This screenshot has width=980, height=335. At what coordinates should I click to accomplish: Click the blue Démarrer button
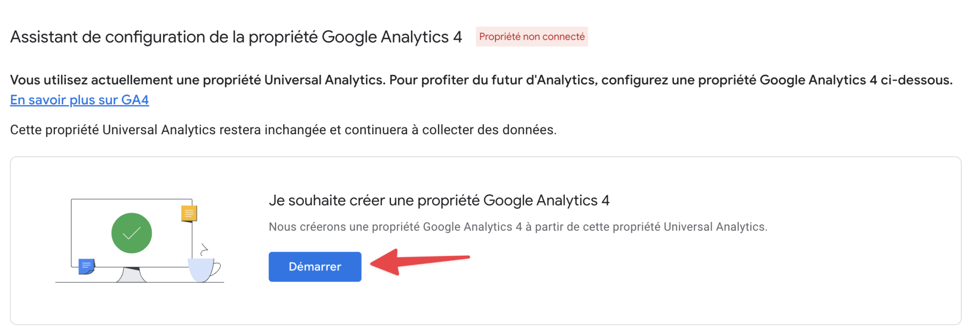pyautogui.click(x=315, y=266)
